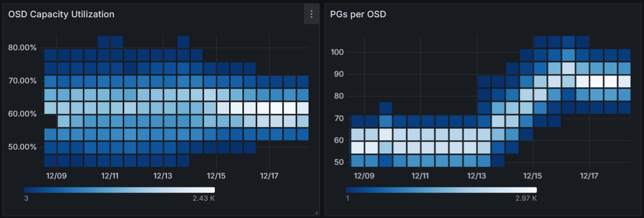Click the 12/09 x-axis label in PGs per OSD
Screen dimensions: 644x218
tap(363, 176)
